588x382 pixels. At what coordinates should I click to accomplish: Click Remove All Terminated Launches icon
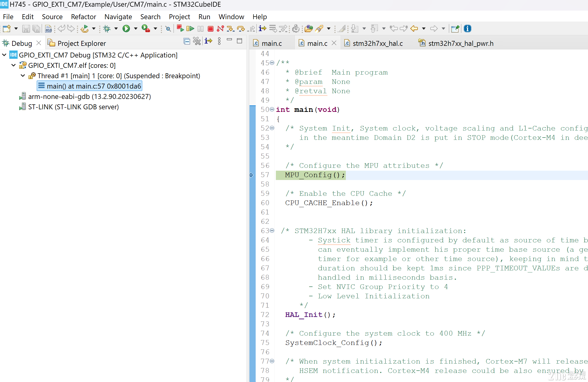[197, 41]
